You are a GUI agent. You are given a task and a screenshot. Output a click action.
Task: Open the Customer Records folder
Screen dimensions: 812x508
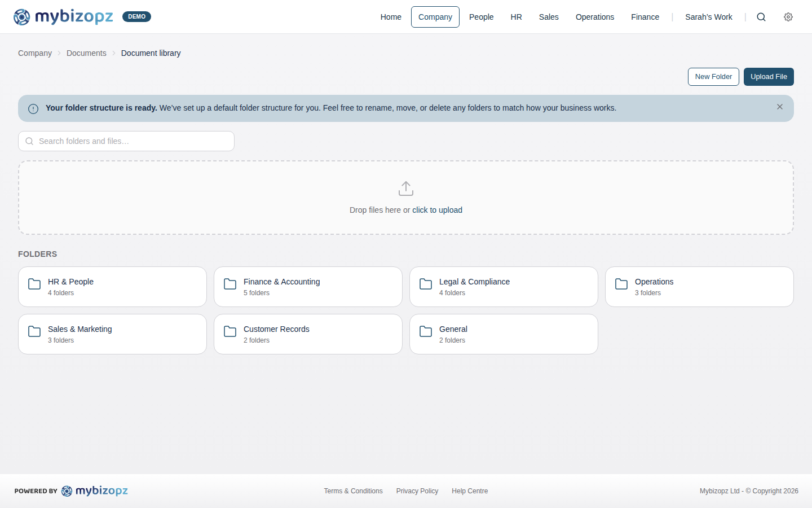(308, 334)
